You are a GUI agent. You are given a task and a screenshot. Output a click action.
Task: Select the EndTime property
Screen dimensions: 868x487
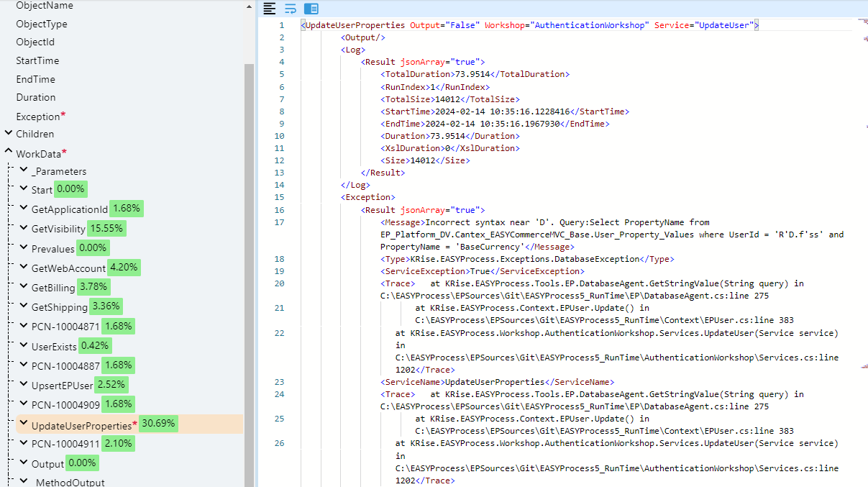(x=35, y=79)
